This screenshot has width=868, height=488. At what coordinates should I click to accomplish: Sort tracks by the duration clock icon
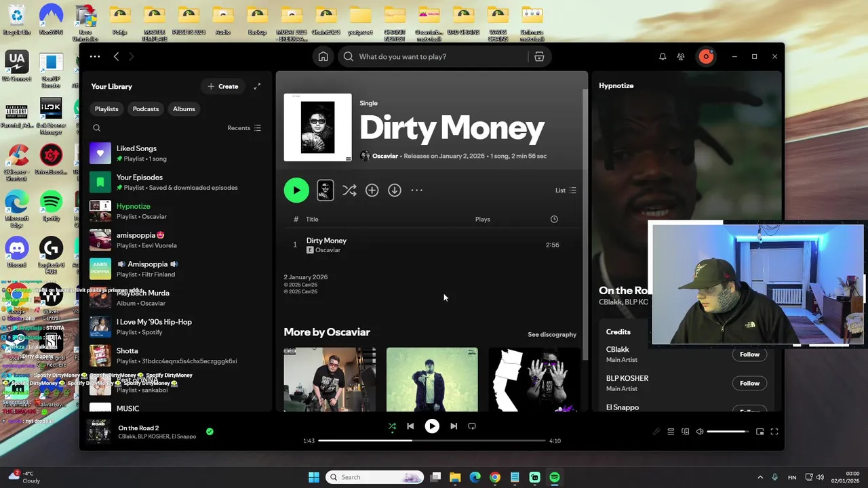point(554,219)
